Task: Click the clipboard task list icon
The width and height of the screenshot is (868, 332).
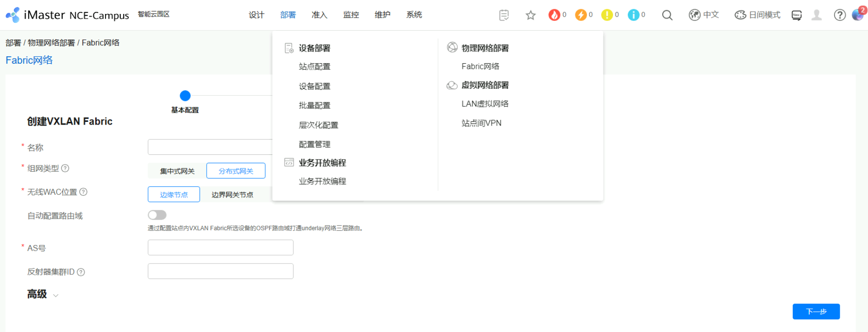Action: tap(503, 15)
